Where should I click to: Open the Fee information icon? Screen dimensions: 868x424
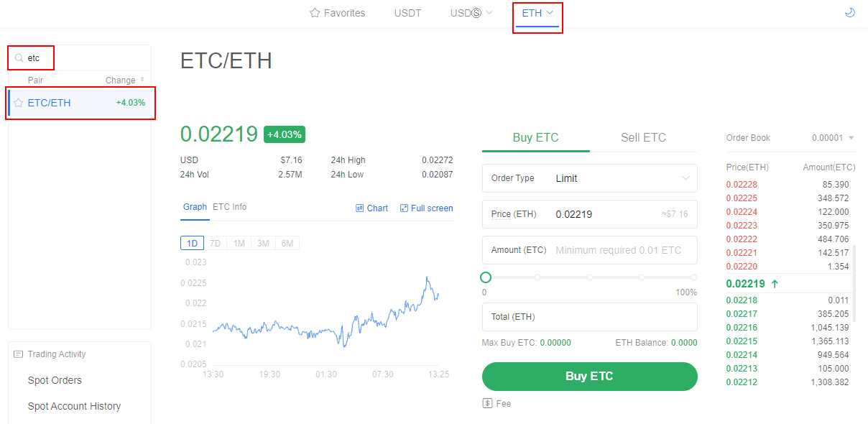[x=488, y=403]
